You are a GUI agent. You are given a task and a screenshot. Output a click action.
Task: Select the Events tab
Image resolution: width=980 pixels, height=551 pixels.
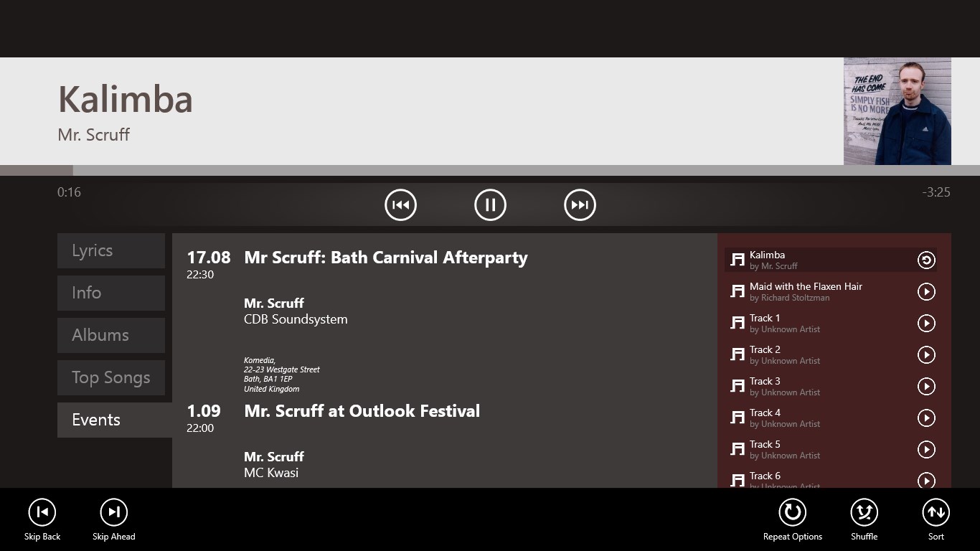tap(115, 420)
